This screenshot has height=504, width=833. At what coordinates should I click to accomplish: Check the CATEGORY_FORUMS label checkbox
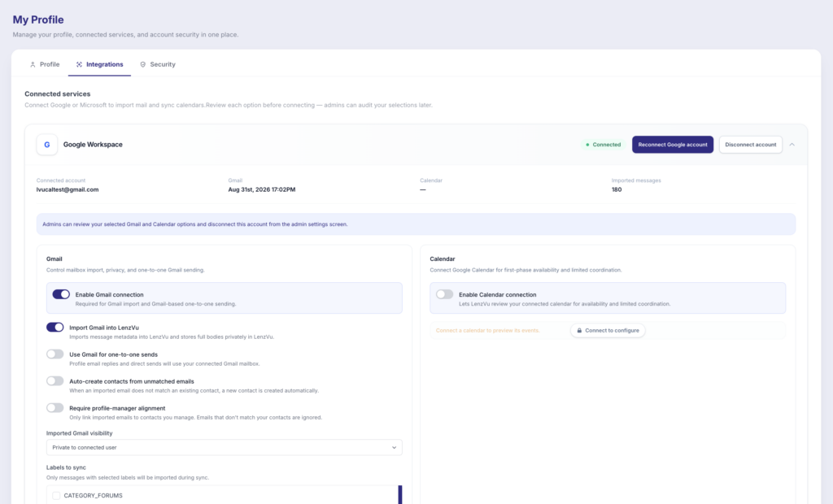[56, 496]
